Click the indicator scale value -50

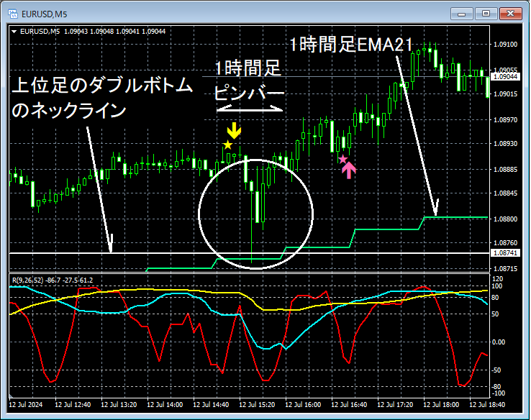coord(496,370)
